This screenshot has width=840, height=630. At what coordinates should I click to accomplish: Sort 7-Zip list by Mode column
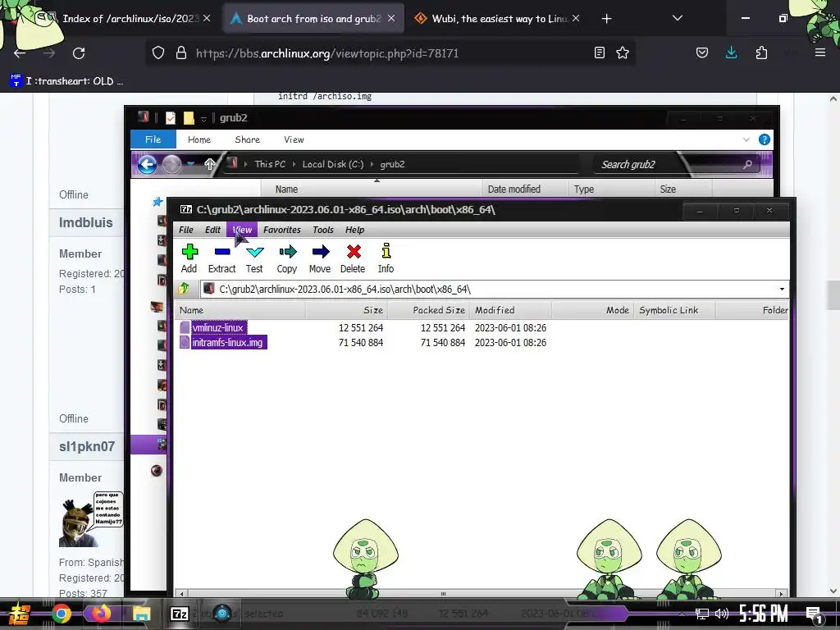click(x=592, y=310)
